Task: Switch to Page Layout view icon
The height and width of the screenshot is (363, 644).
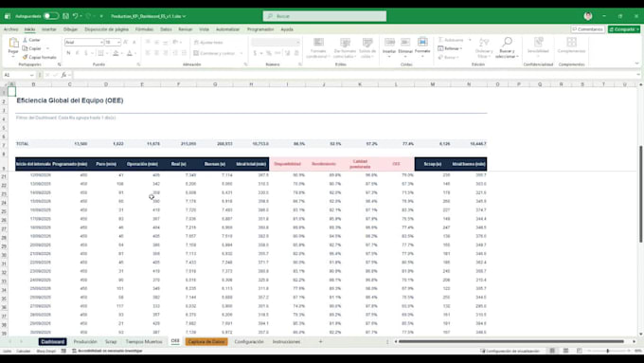Action: coord(565,351)
